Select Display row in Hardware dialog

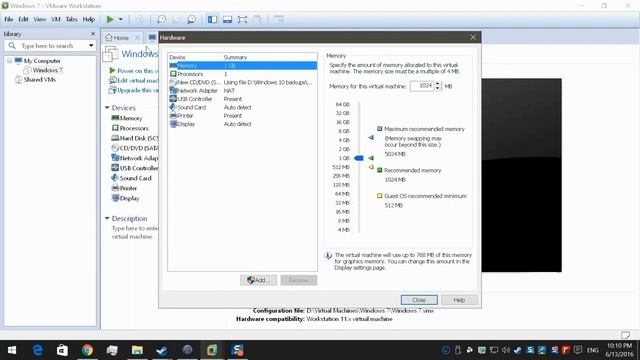coord(242,124)
